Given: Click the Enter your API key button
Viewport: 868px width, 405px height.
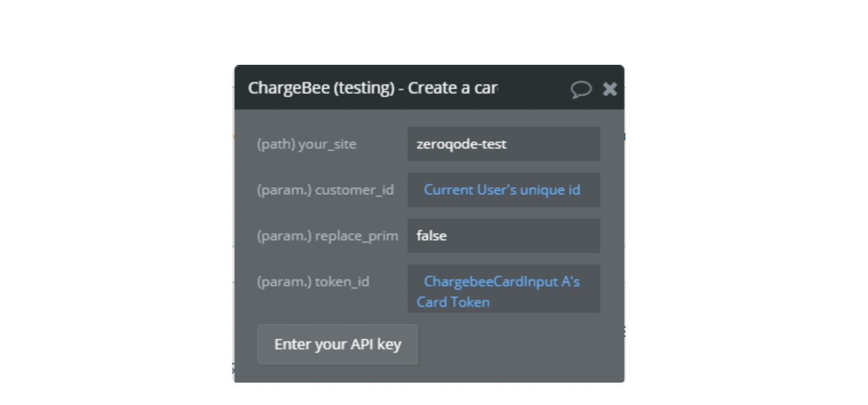Looking at the screenshot, I should pos(338,344).
